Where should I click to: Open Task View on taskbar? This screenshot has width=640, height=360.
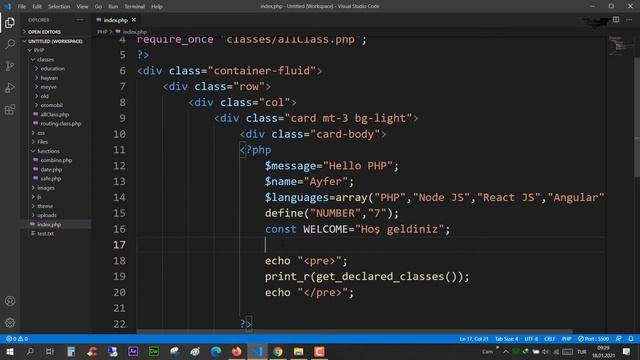[50, 351]
